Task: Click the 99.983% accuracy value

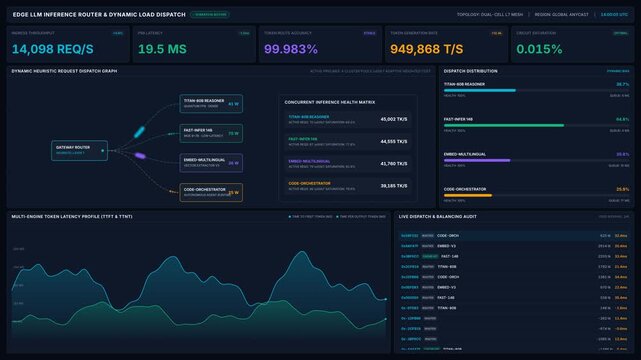Action: [291, 49]
